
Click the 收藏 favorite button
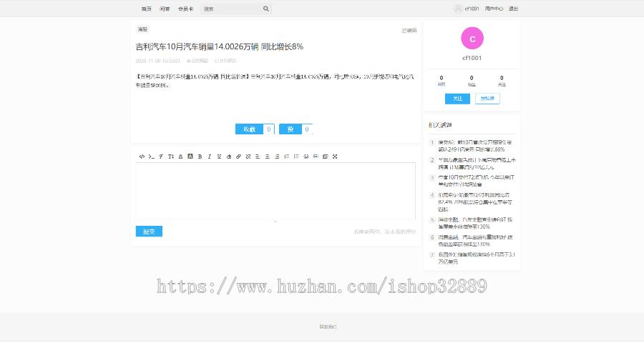249,129
